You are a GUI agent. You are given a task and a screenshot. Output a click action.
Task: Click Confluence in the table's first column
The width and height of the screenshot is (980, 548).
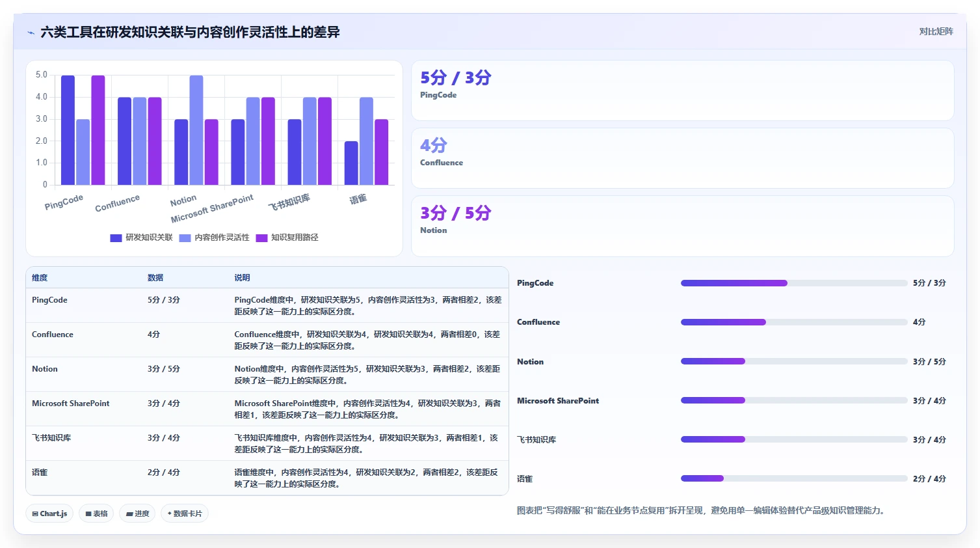(53, 335)
